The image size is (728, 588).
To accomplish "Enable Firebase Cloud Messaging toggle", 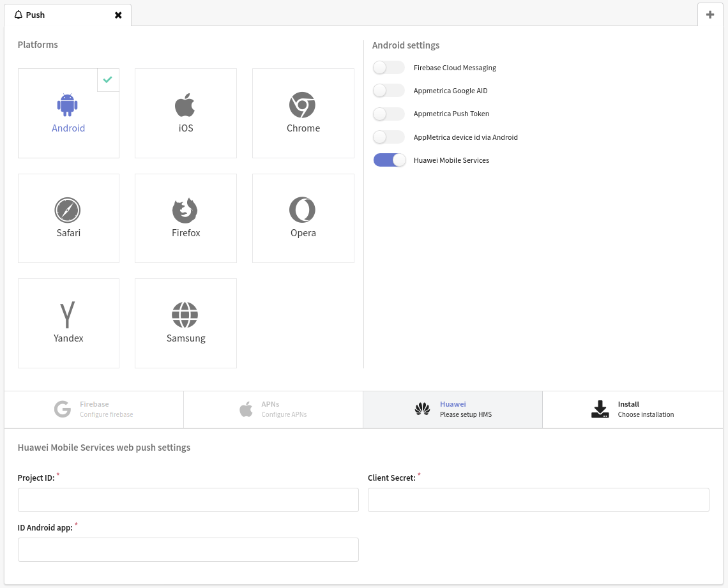I will point(389,68).
